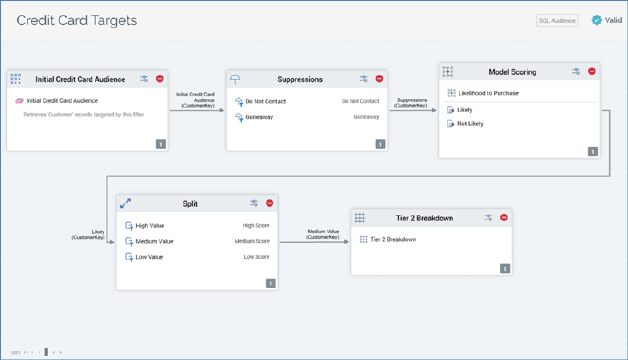Select the Do Not Contact suppression row
This screenshot has height=360, width=628.
pos(307,102)
